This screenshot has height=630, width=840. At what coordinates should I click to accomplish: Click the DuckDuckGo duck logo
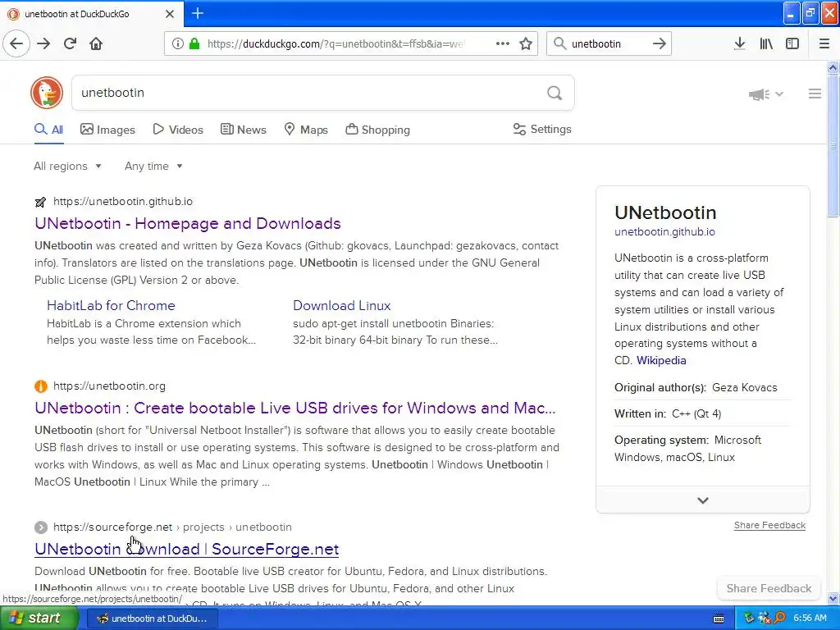click(x=47, y=93)
